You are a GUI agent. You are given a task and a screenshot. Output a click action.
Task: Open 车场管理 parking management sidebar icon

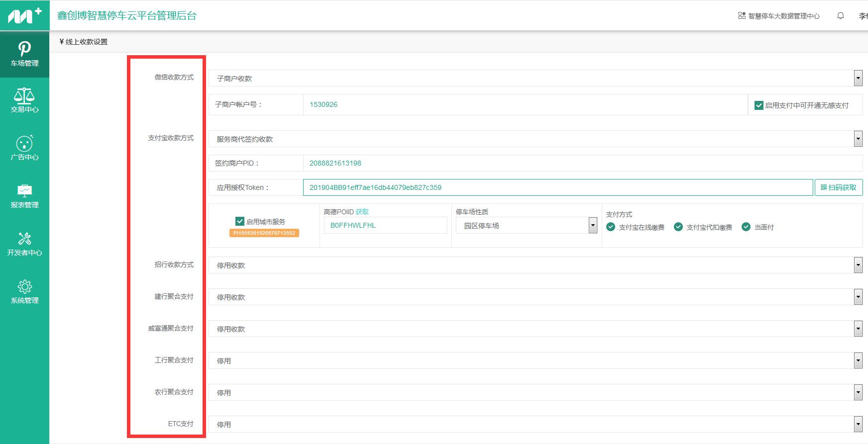click(24, 49)
